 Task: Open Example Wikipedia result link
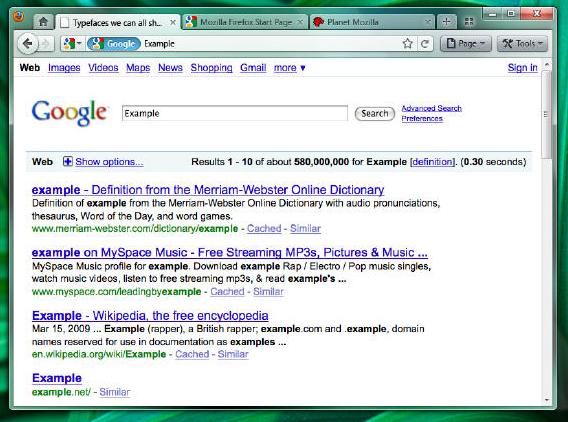coord(150,316)
